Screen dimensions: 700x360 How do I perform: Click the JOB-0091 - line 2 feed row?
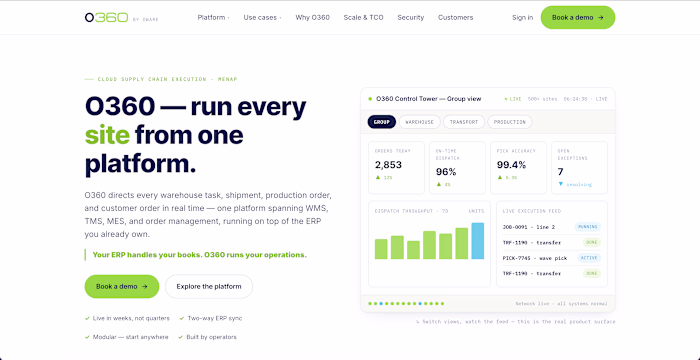coord(552,227)
